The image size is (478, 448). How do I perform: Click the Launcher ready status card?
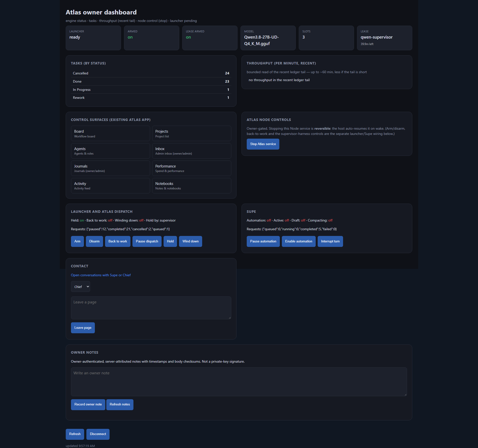click(93, 38)
